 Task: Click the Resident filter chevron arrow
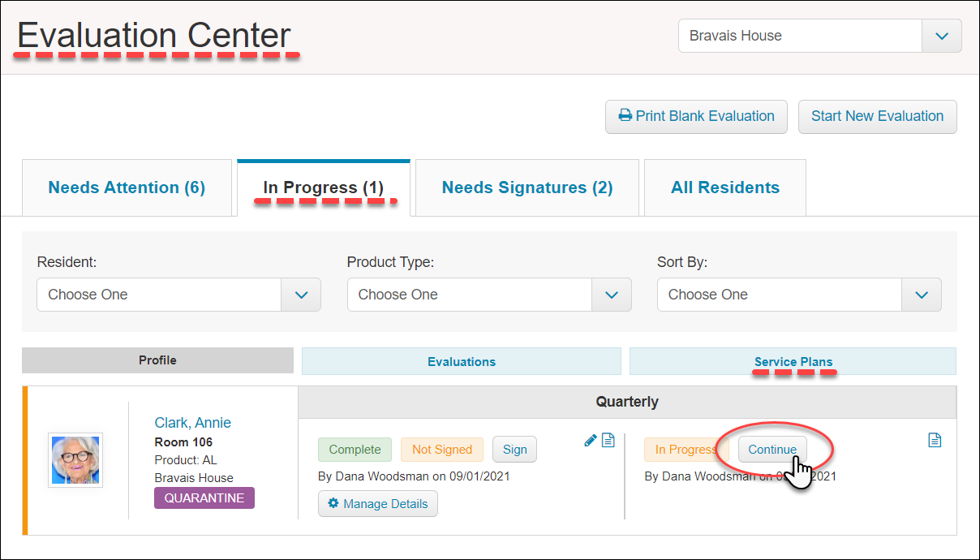coord(301,295)
